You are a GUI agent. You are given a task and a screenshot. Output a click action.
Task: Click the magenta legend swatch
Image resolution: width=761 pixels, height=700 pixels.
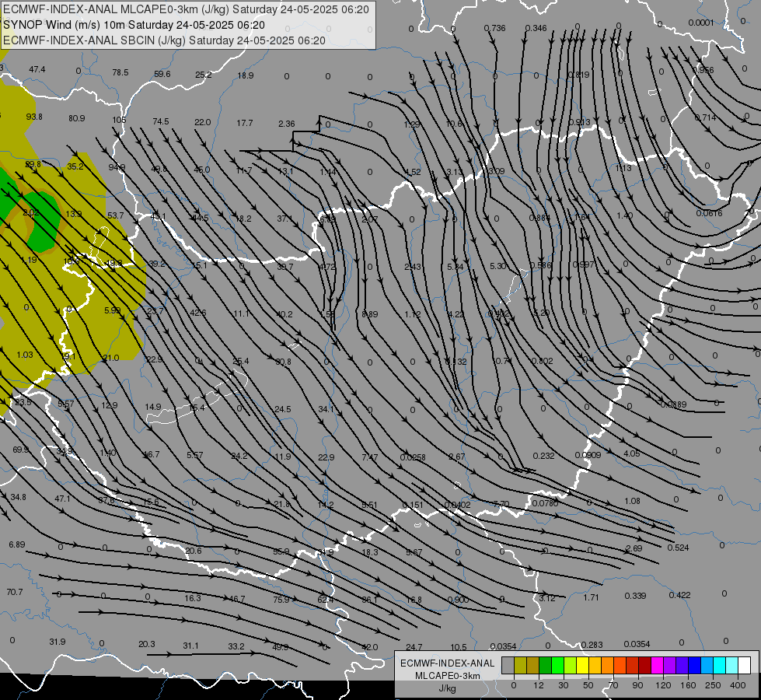657,665
